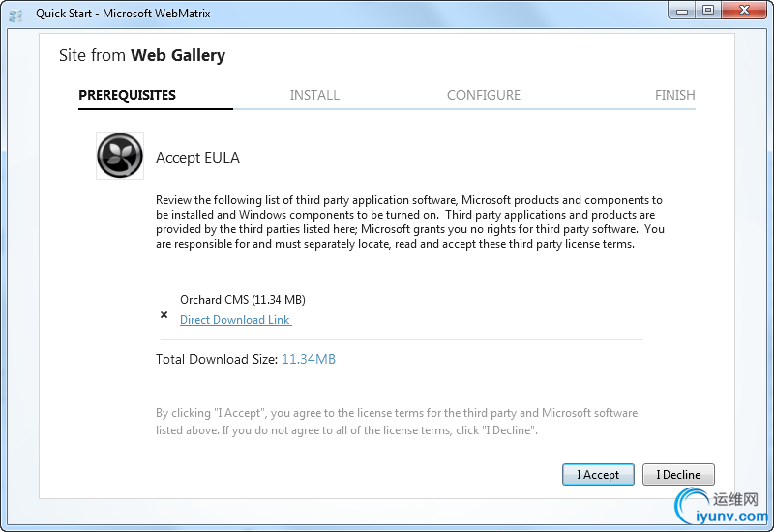Click the Accept EULA heading

197,158
